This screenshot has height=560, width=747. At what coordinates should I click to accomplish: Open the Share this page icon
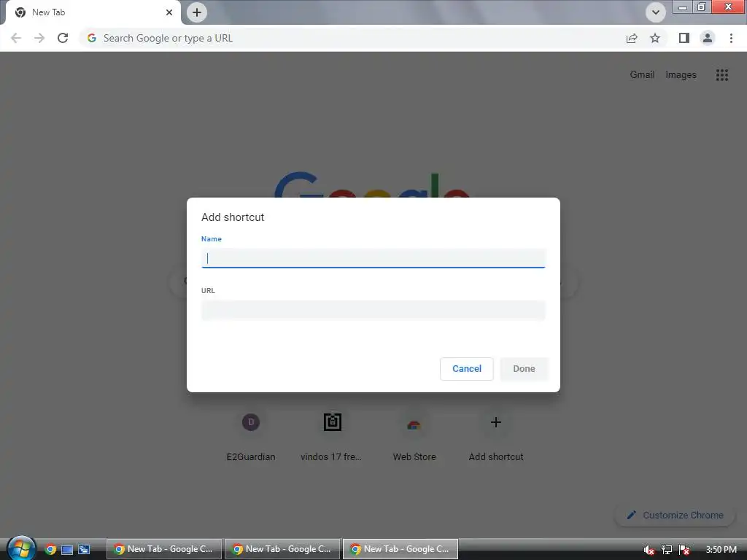coord(632,38)
